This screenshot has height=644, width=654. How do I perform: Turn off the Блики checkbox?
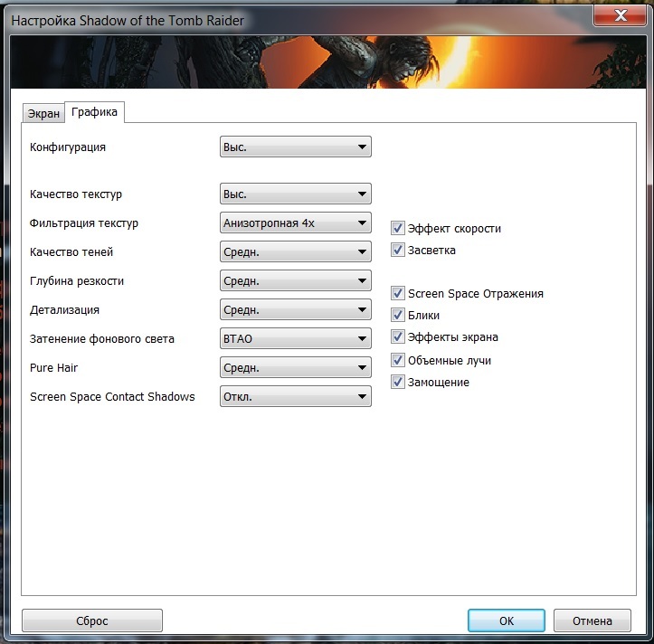(398, 316)
